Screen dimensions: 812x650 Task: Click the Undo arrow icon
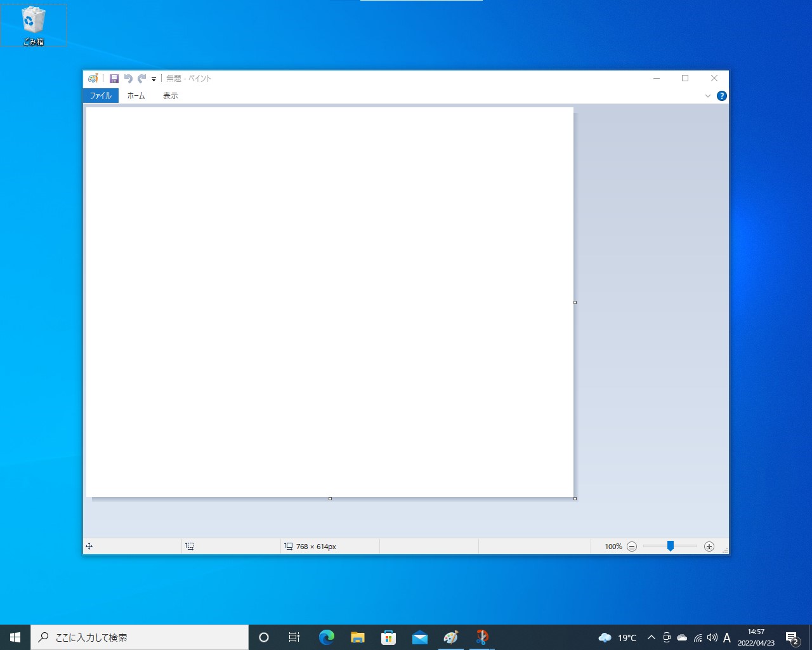128,78
